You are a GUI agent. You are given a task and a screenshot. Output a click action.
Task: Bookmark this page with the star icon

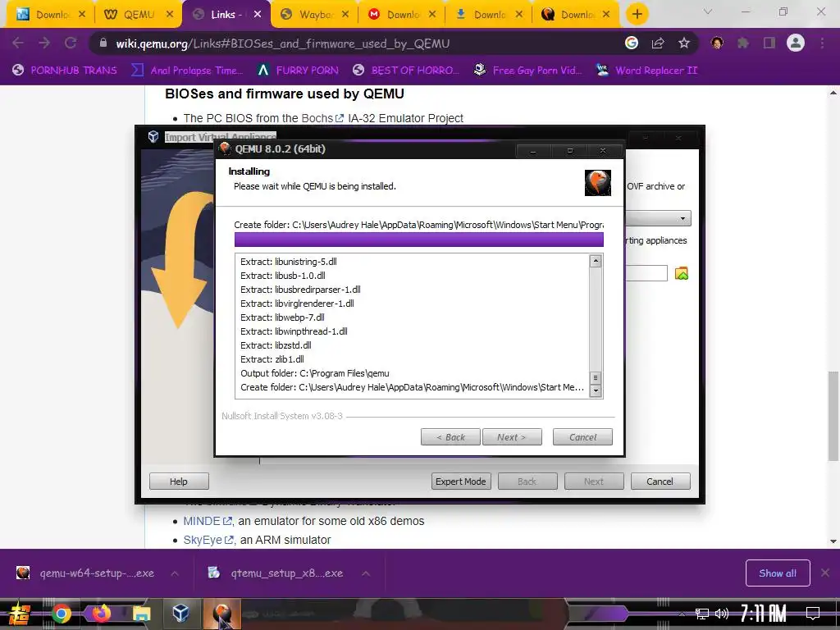point(684,43)
